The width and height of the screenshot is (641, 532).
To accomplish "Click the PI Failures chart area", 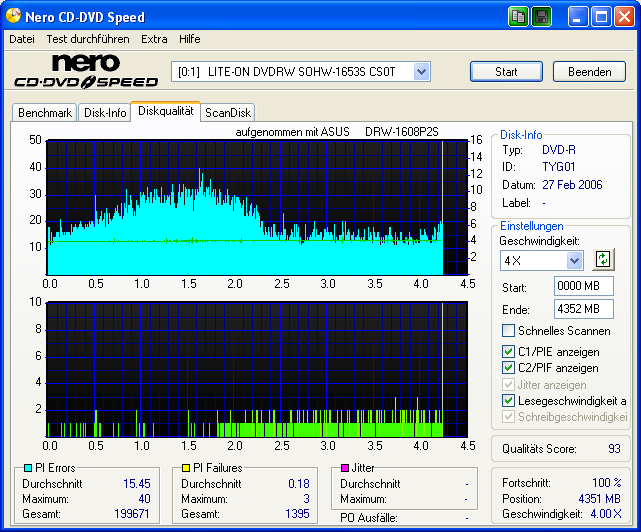I will 257,370.
